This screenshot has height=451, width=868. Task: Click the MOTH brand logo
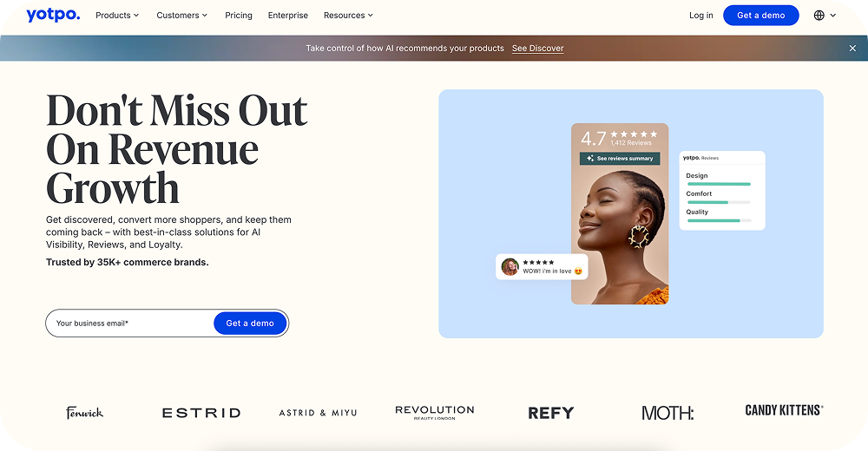coord(667,413)
